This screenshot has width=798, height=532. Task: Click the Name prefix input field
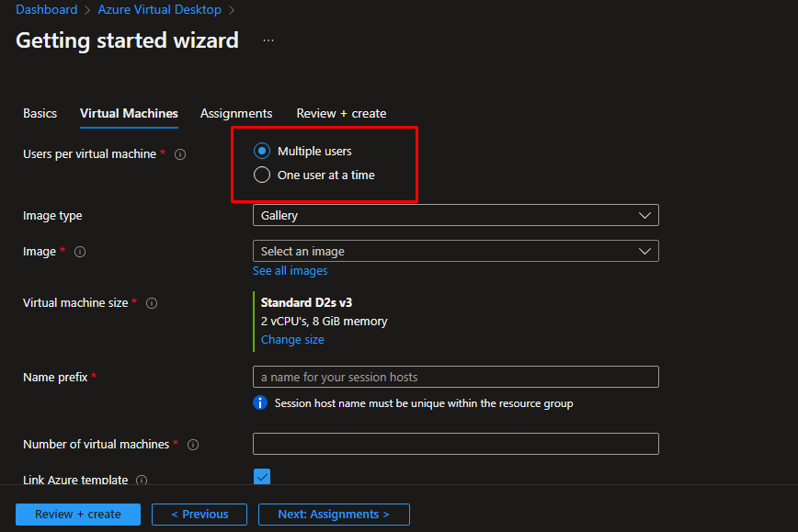[455, 377]
